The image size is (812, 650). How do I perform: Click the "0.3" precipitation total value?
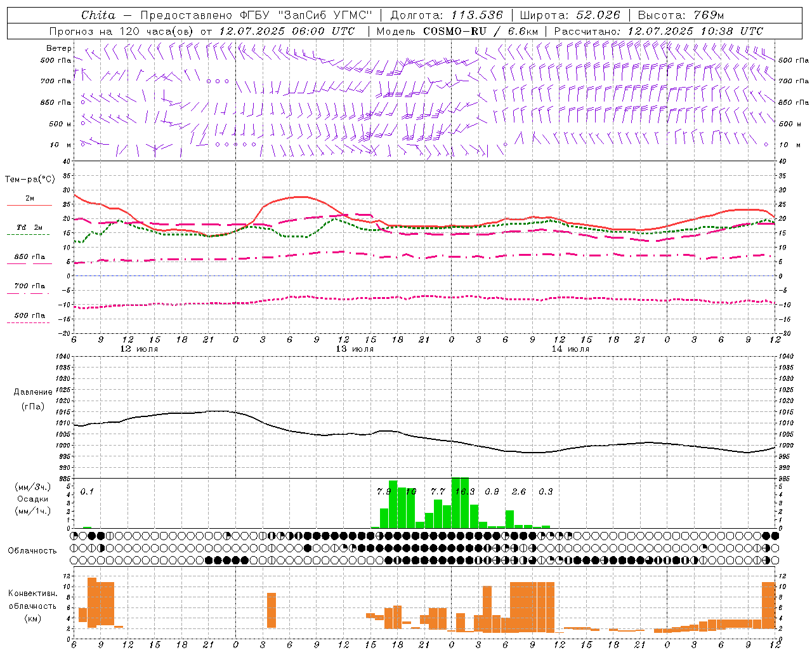(546, 491)
